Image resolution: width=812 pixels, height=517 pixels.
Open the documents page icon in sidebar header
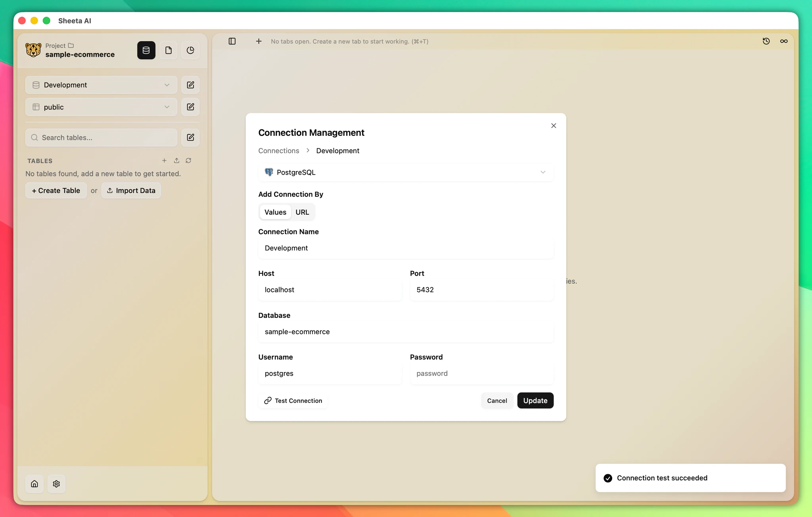(169, 50)
